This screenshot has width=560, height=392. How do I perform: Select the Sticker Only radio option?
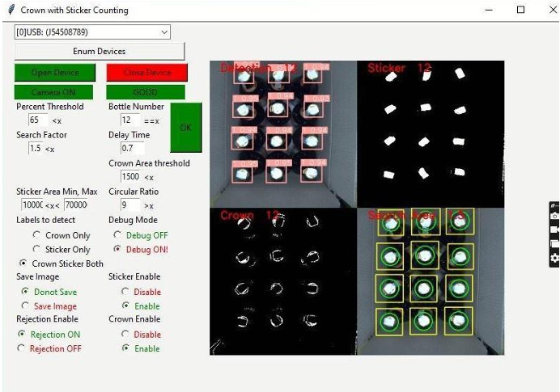tap(36, 250)
